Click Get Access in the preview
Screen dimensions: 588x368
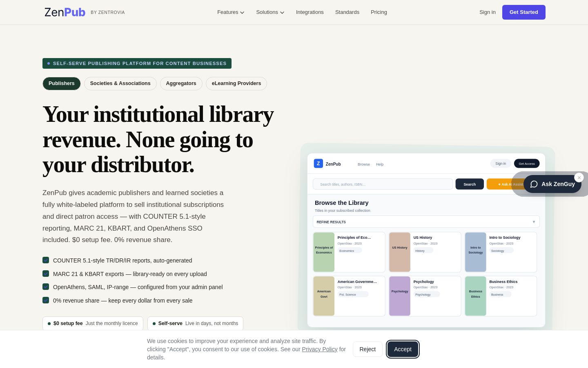pyautogui.click(x=527, y=164)
